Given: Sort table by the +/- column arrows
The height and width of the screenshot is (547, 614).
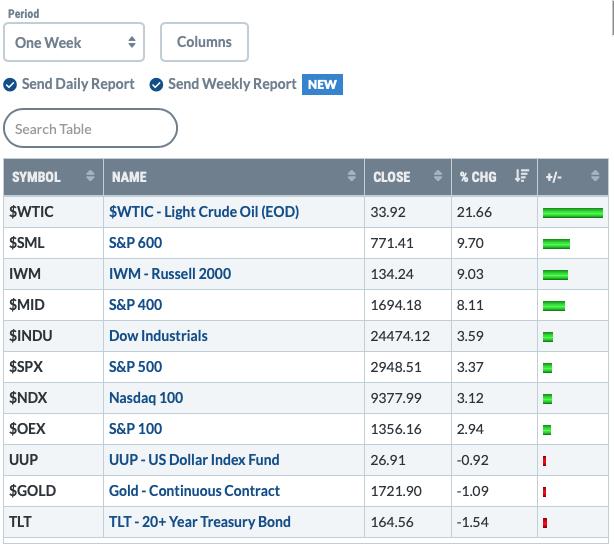Looking at the screenshot, I should [595, 176].
